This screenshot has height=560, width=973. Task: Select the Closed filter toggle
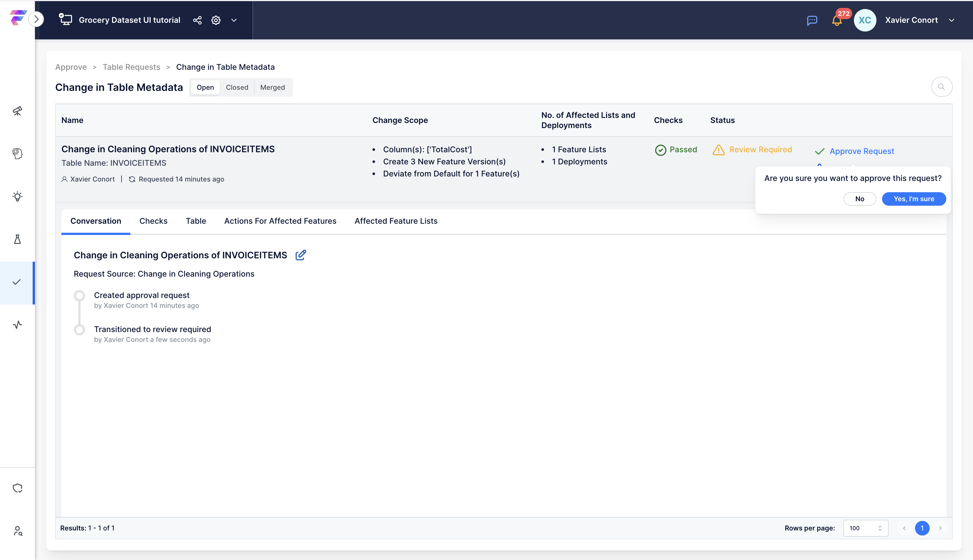point(236,87)
